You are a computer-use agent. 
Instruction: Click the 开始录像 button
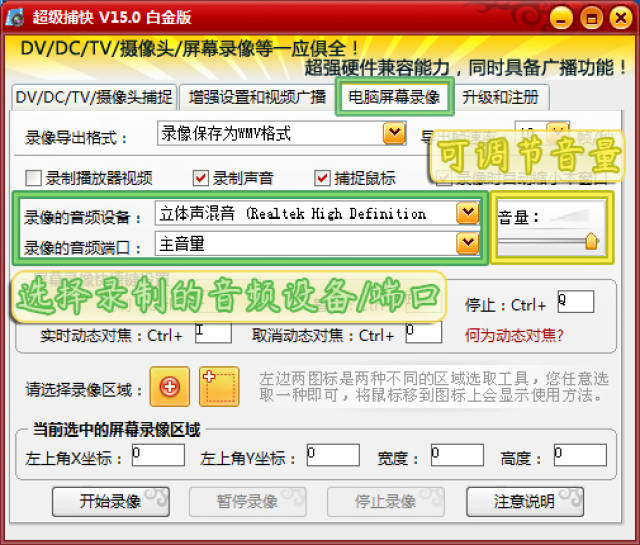111,501
